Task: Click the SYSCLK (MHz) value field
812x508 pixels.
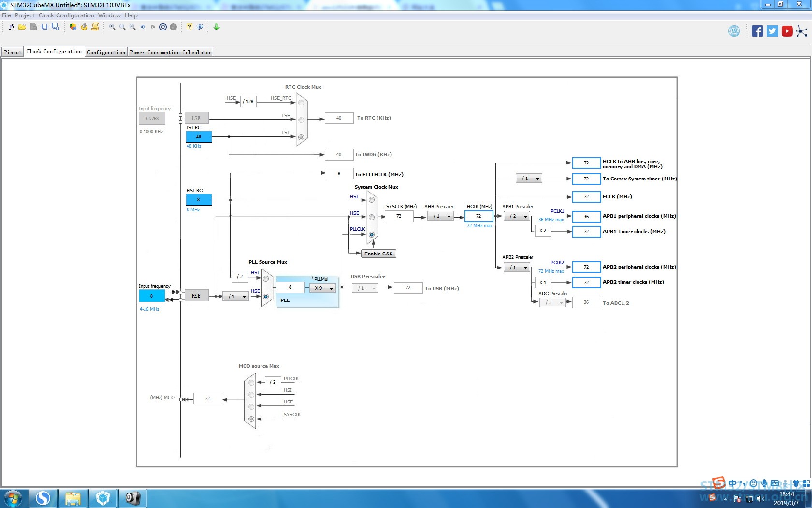Action: (x=399, y=216)
